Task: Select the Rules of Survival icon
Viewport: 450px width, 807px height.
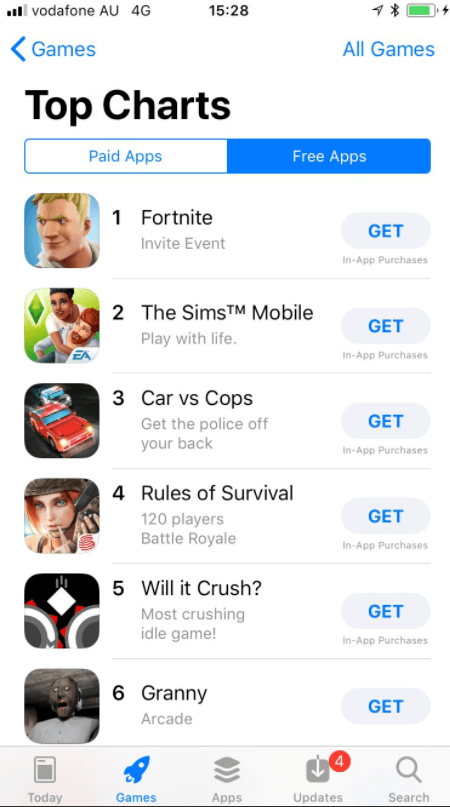Action: [x=62, y=516]
